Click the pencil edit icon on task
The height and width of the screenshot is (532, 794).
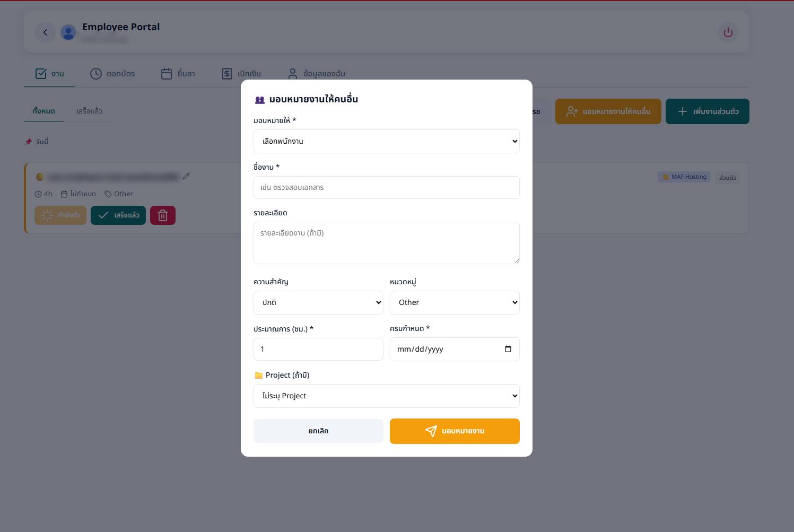click(186, 176)
